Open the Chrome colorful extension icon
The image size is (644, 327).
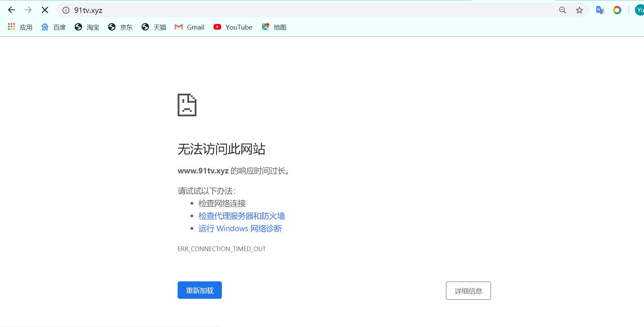[x=617, y=10]
